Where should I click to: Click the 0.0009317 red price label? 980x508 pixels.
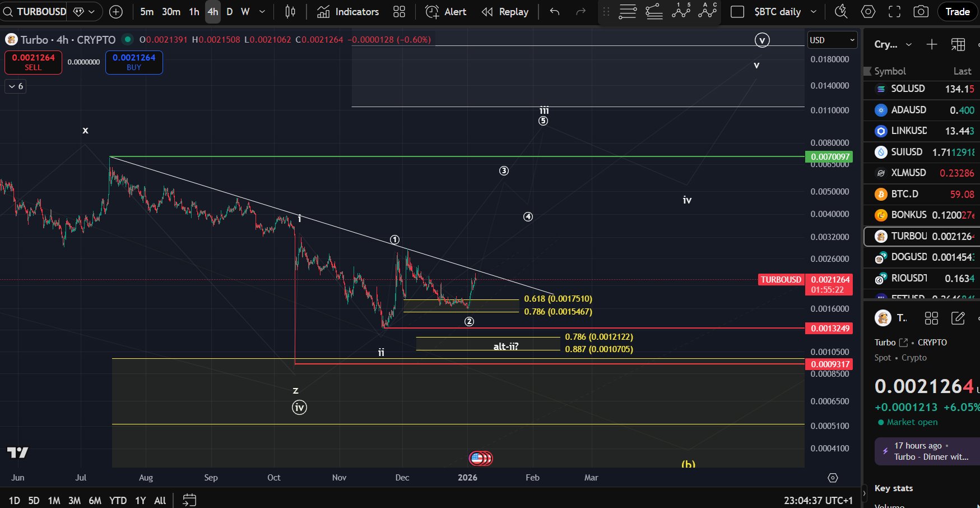coord(829,364)
